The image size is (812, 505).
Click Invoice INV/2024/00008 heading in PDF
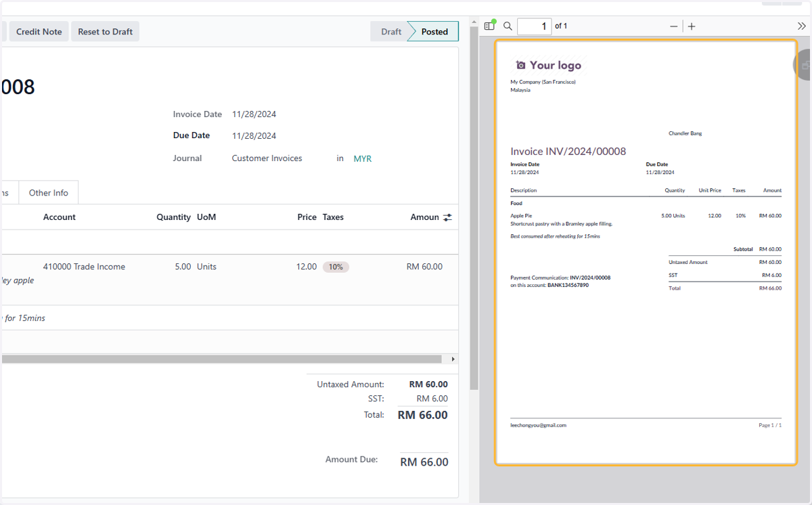click(x=568, y=152)
